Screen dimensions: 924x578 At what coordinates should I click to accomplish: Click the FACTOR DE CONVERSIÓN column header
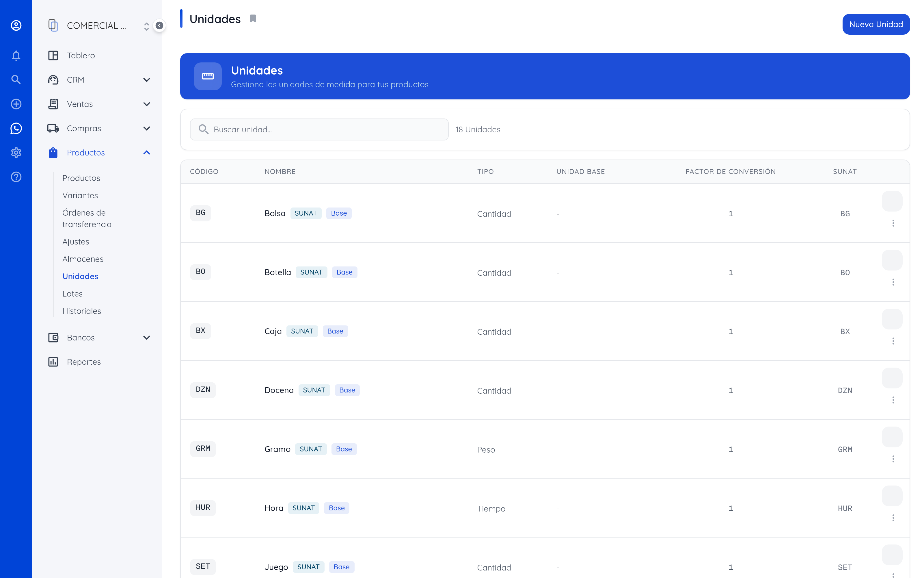pos(731,172)
